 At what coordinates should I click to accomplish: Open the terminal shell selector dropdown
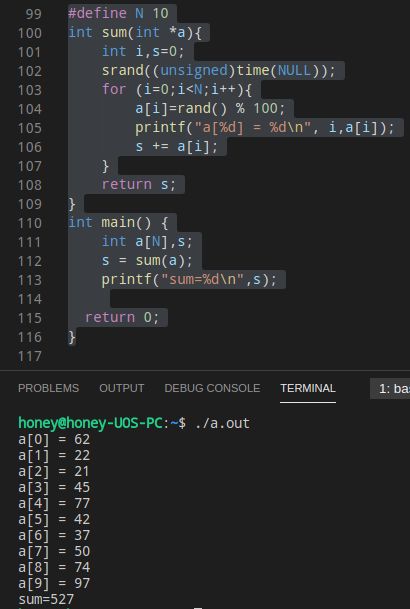(390, 388)
